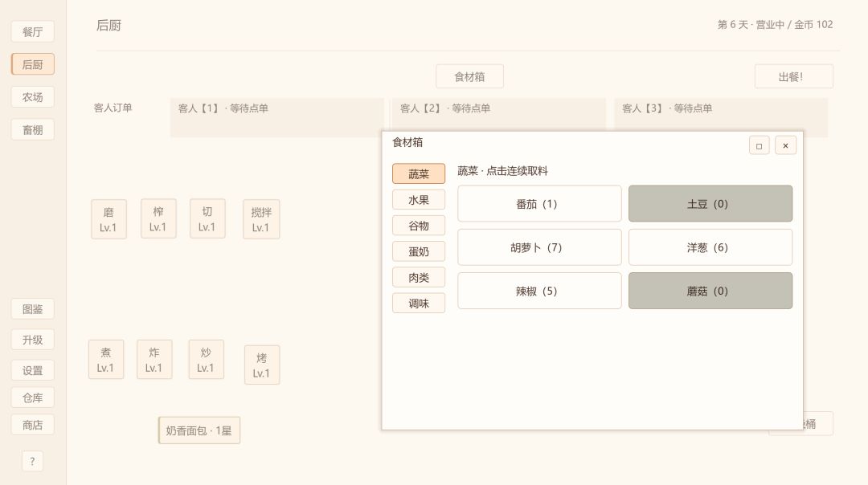Screen dimensions: 868x485
Task: Select the 切 Lv.1 cutting station
Action: (207, 218)
